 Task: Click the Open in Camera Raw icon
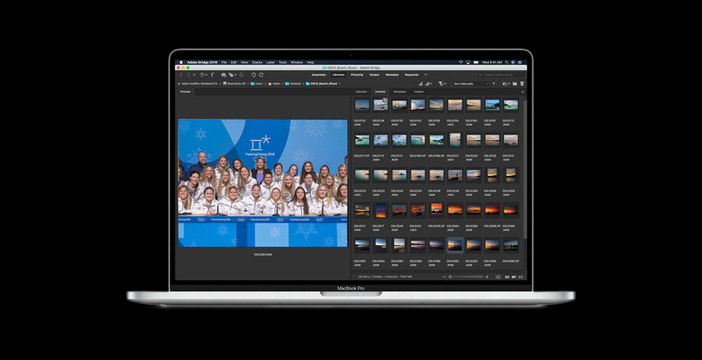click(x=241, y=75)
